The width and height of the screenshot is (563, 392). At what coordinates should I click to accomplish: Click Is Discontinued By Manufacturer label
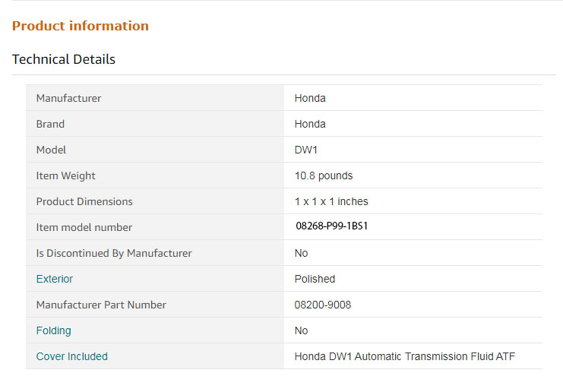click(x=114, y=253)
